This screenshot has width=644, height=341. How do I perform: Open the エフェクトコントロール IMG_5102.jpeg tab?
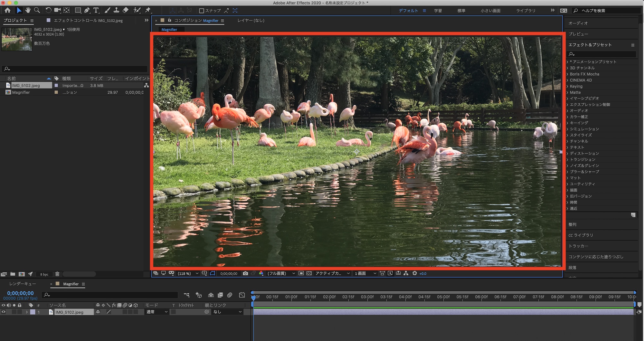point(88,20)
